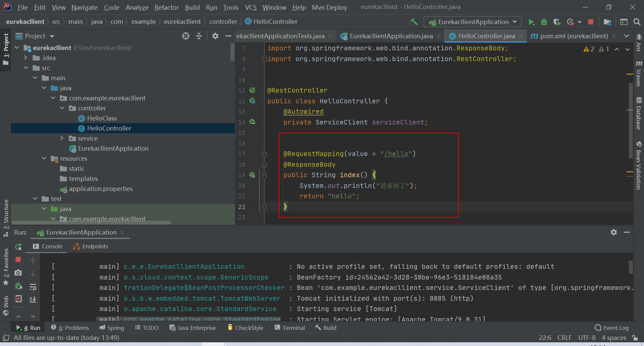Viewport: 644px width, 346px height.
Task: Open the Terminal tool window
Action: (x=290, y=328)
